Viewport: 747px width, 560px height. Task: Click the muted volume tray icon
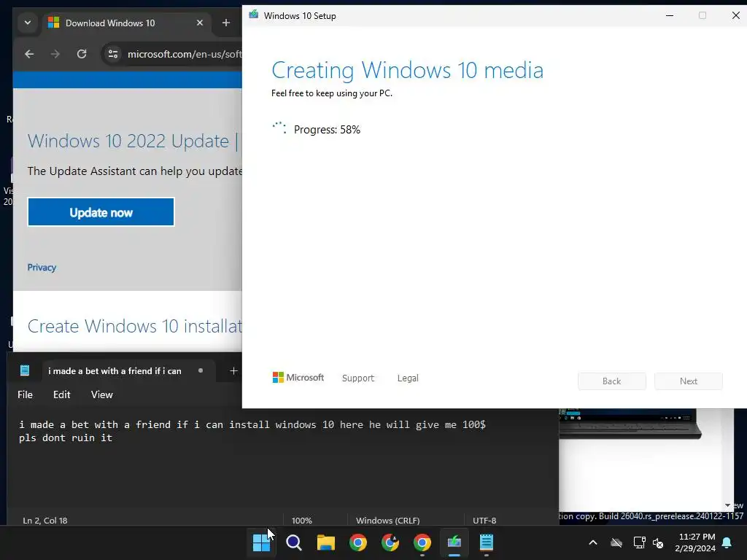(659, 542)
